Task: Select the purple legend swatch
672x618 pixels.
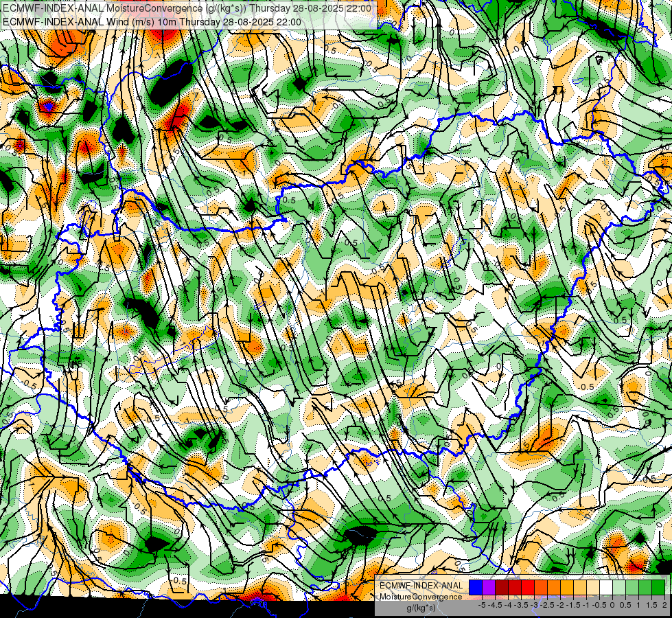Action: [489, 588]
